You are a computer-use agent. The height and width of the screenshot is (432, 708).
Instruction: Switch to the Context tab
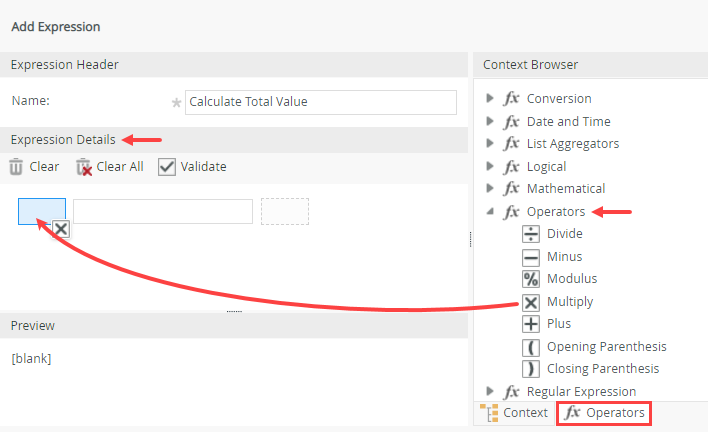click(514, 412)
